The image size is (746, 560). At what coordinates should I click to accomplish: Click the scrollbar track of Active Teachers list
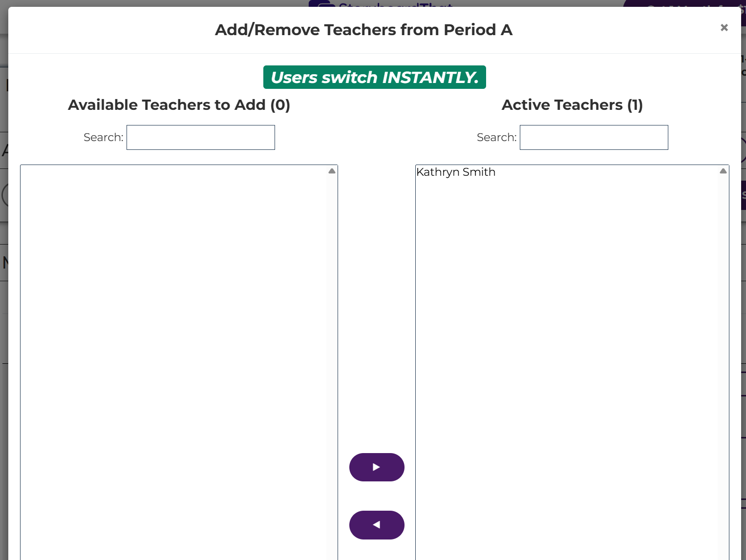pyautogui.click(x=723, y=366)
